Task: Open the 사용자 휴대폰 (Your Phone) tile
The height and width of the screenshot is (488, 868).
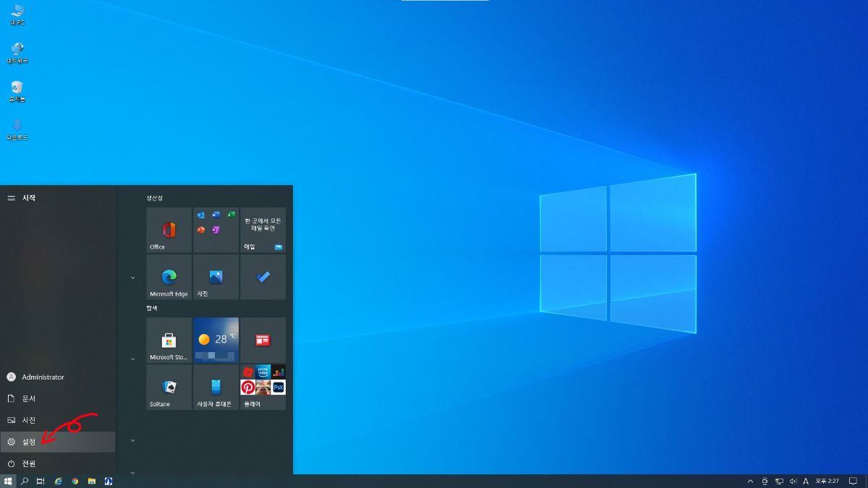Action: coord(216,387)
